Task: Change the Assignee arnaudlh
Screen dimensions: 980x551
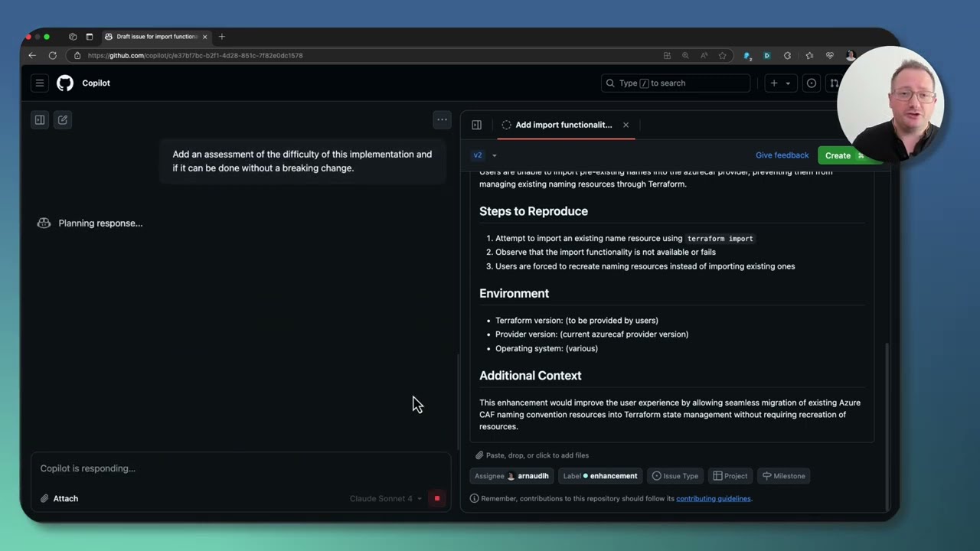Action: click(511, 476)
